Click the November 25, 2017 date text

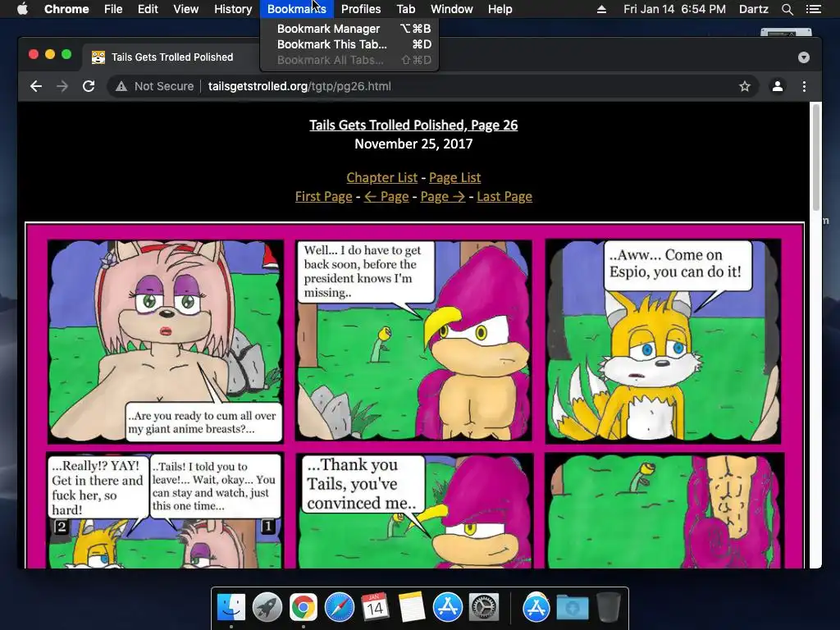[413, 144]
